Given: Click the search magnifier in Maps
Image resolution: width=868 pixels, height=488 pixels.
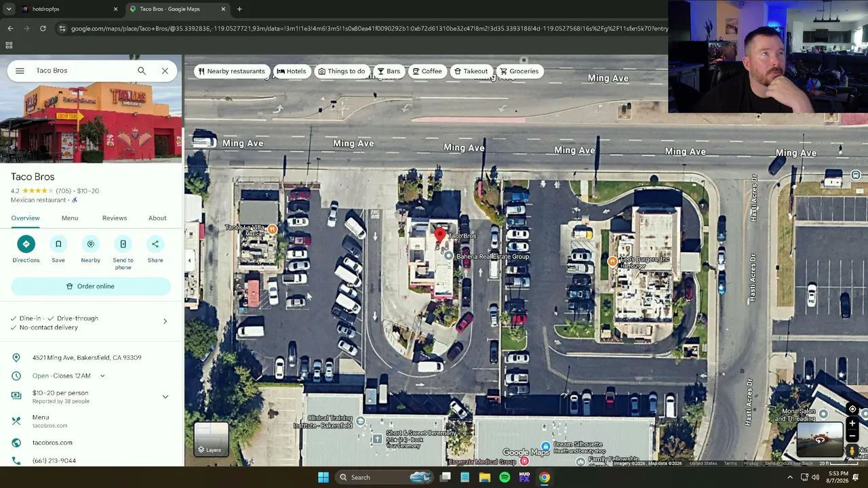Looking at the screenshot, I should pyautogui.click(x=142, y=70).
